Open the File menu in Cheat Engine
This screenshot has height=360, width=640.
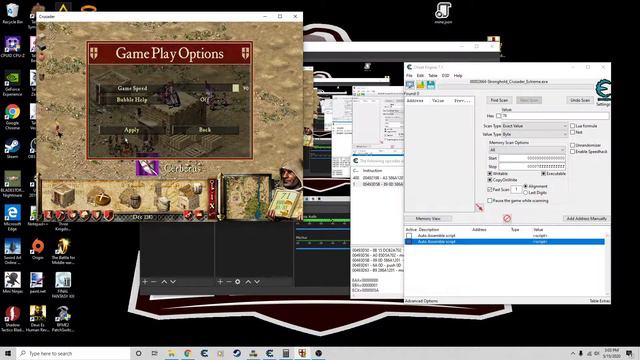point(409,76)
